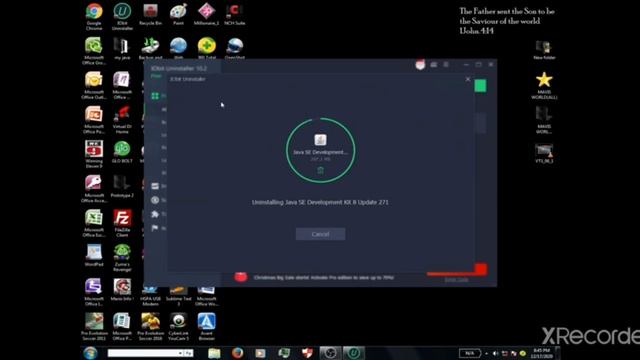Click the taskbar clock showing 8:45 PM

tap(542, 353)
